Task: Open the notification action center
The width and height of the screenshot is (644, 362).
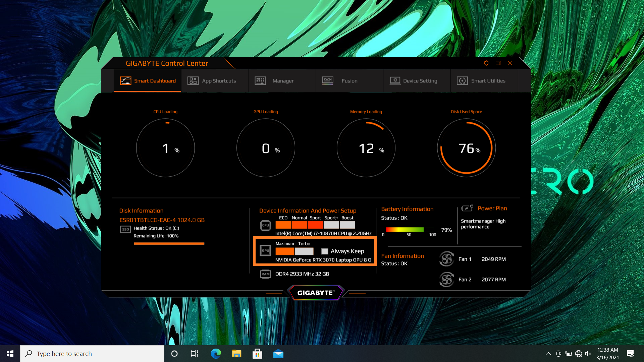Action: coord(630,354)
